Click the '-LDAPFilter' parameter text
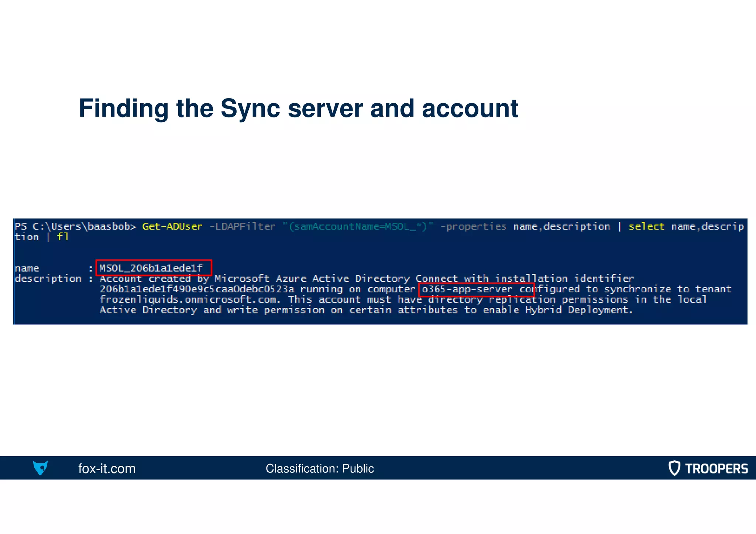This screenshot has width=756, height=534. click(x=242, y=226)
